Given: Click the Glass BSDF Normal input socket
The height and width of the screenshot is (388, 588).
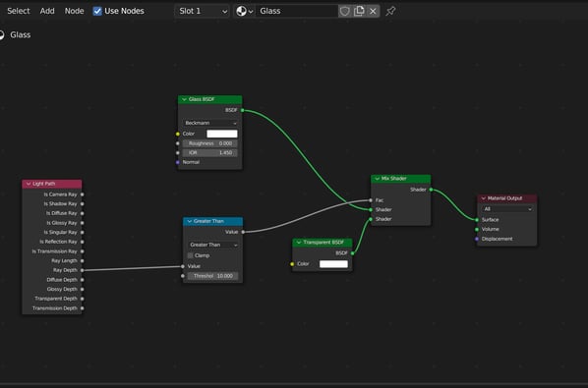Looking at the screenshot, I should 178,162.
